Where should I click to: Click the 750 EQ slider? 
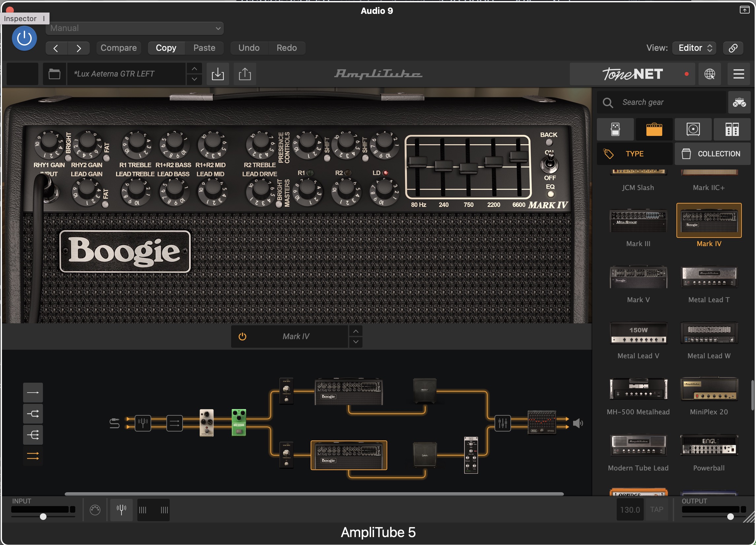pos(468,168)
